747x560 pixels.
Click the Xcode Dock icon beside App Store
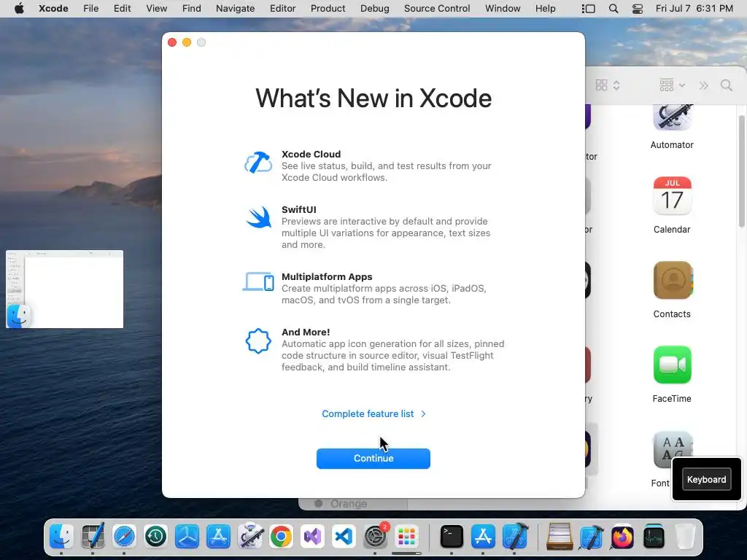(x=515, y=537)
